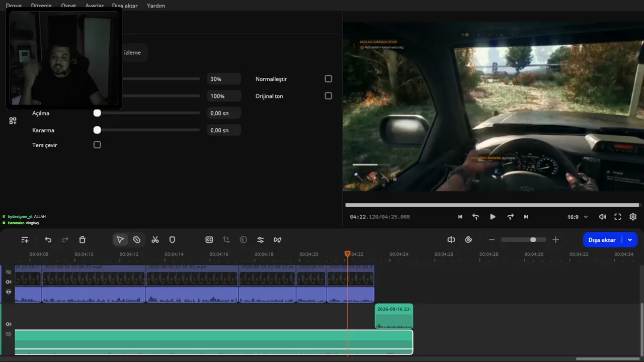Click the lowest icon in the purple video track header
The image size is (644, 362).
[9, 292]
